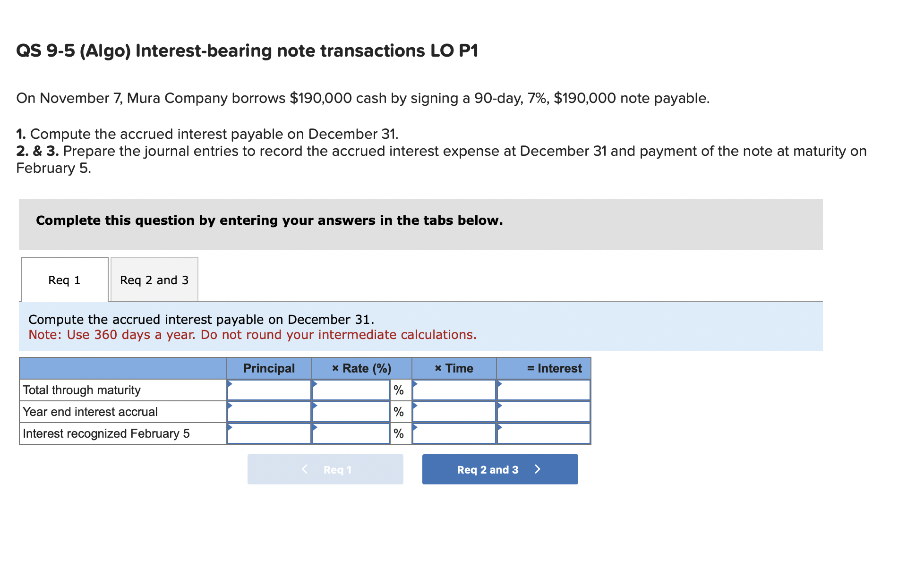Click the grayed Req 1 navigation button

[x=325, y=469]
